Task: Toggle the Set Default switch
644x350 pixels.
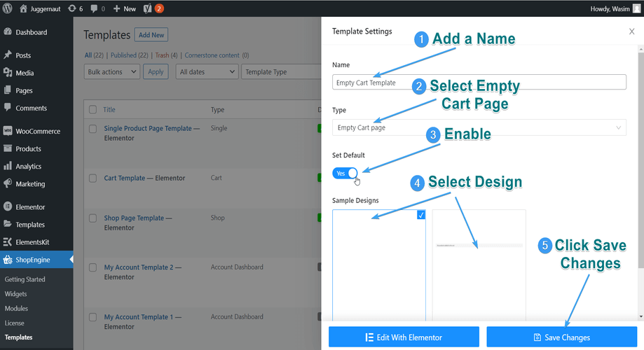Action: [x=345, y=174]
